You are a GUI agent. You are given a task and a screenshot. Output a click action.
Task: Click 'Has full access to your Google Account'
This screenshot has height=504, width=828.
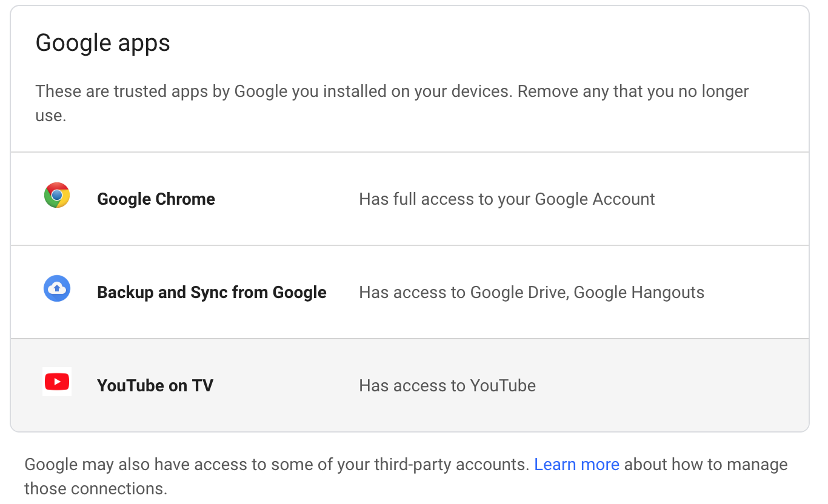coord(507,199)
